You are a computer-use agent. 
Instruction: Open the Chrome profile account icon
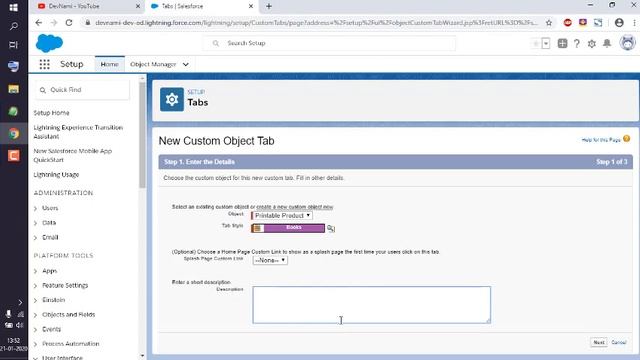619,23
